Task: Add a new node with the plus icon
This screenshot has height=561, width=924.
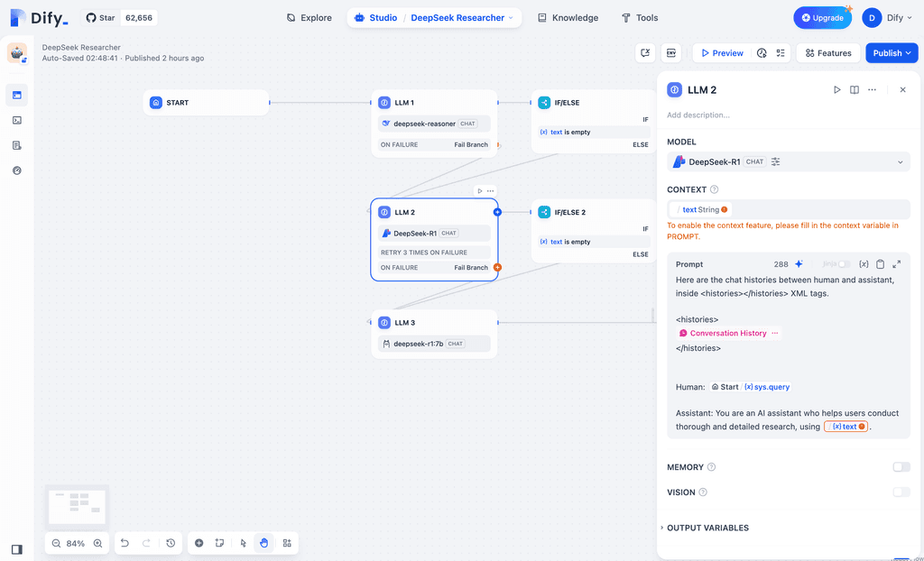Action: point(199,543)
